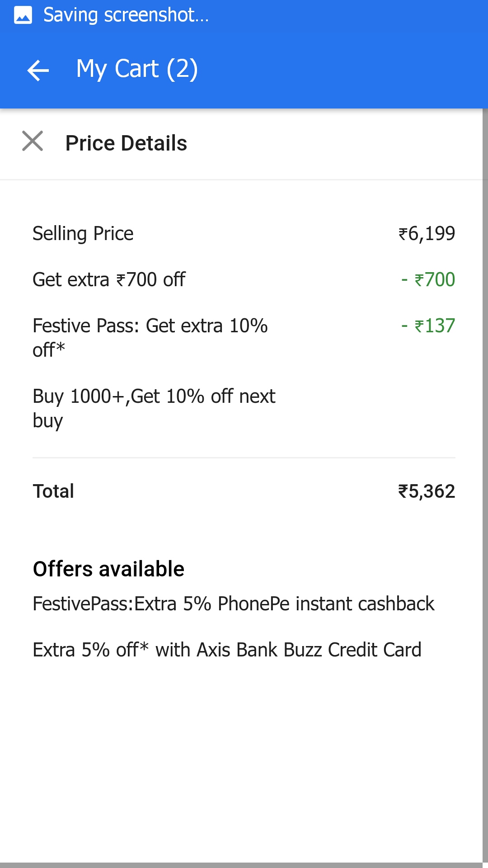The height and width of the screenshot is (868, 488).
Task: Tap the Price Details heading
Action: click(x=126, y=143)
